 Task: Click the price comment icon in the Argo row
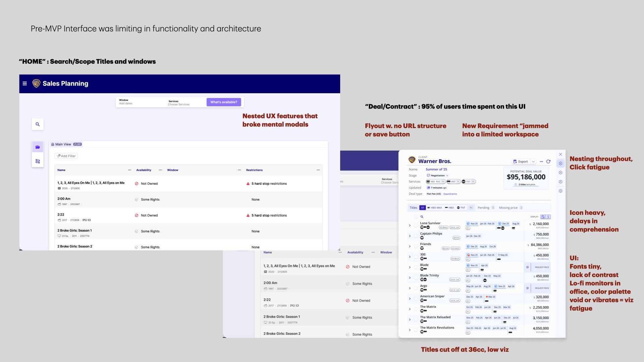pos(528,288)
